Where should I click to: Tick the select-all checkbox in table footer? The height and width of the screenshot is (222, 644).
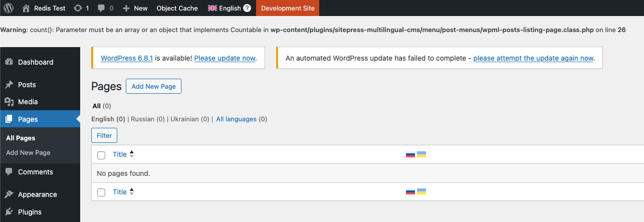[x=101, y=192]
